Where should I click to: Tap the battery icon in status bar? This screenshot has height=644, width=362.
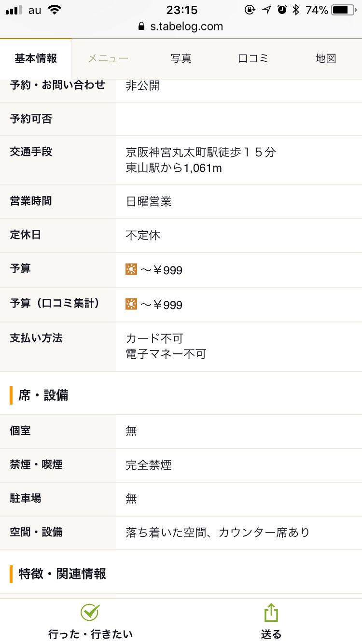343,10
